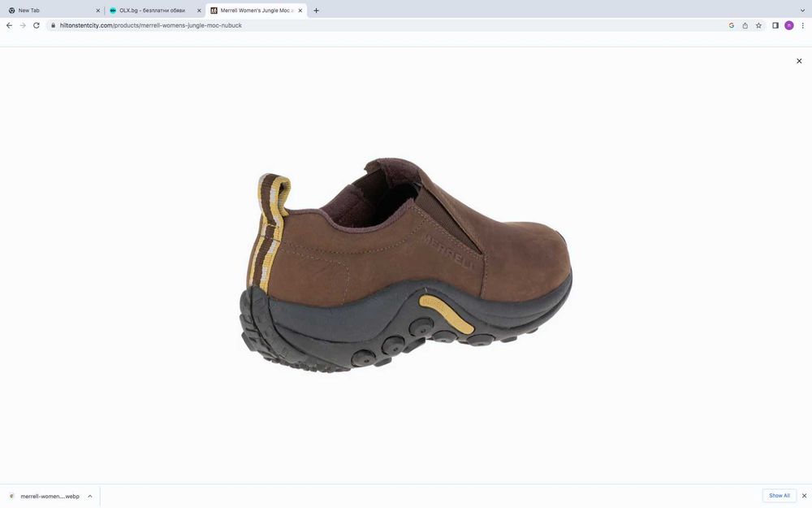Open Chrome three-dot menu
Image resolution: width=812 pixels, height=508 pixels.
[803, 25]
